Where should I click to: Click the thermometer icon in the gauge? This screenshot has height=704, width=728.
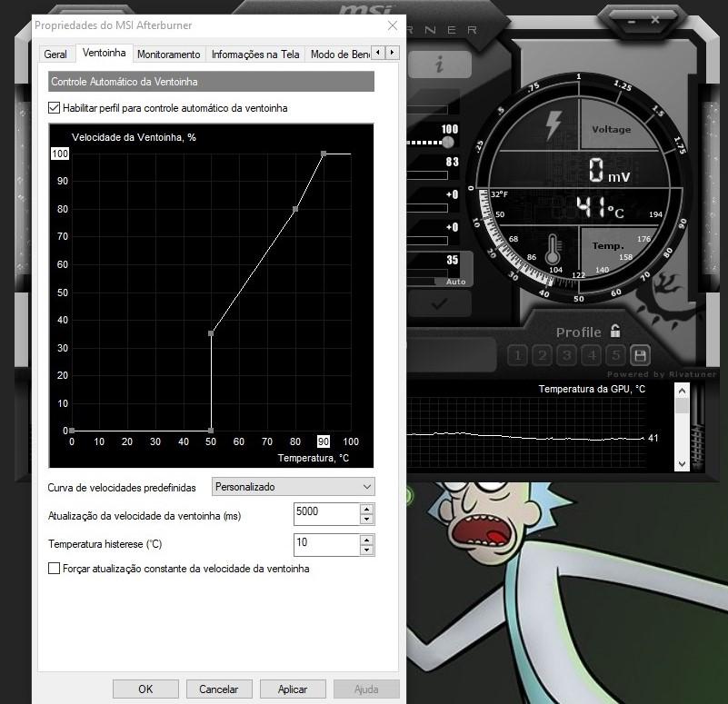click(553, 250)
